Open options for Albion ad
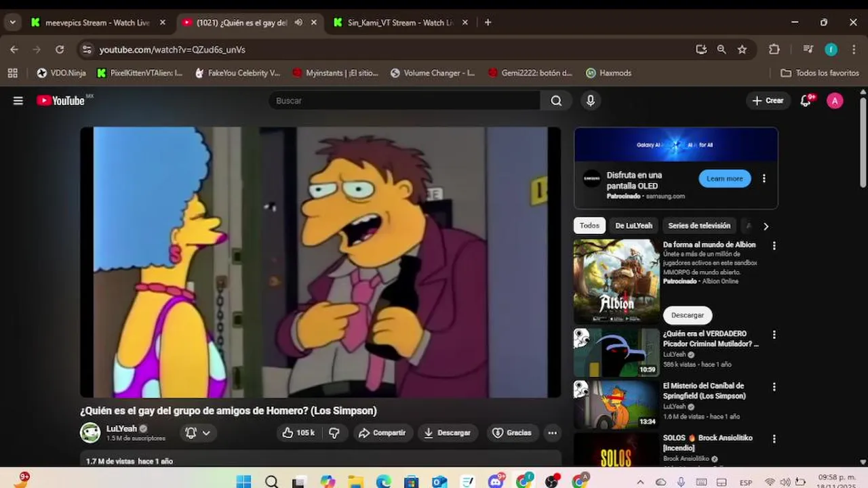 (x=774, y=246)
